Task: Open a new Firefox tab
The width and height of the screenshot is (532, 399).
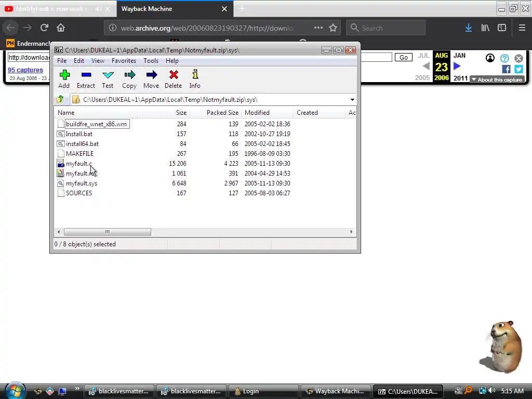Action: coord(242,8)
